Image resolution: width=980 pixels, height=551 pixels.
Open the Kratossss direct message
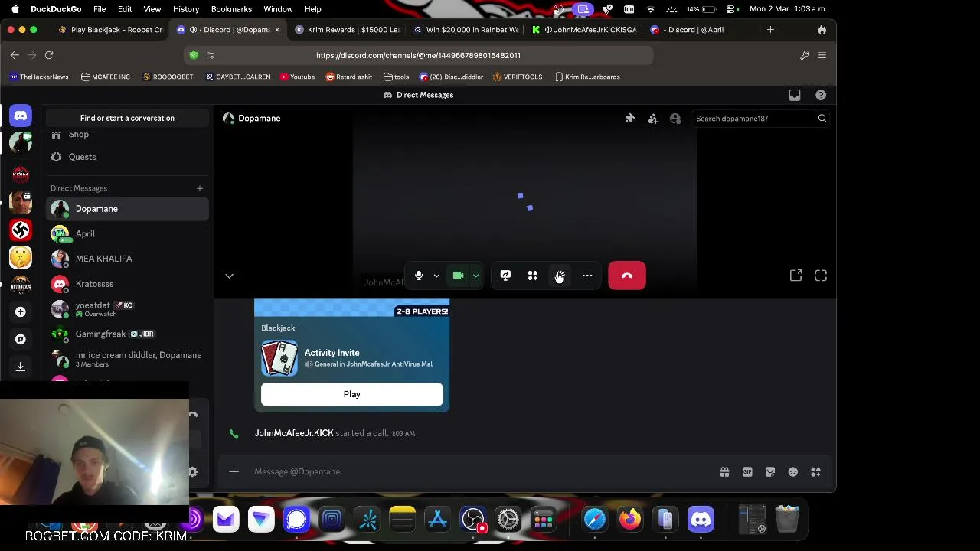(127, 284)
